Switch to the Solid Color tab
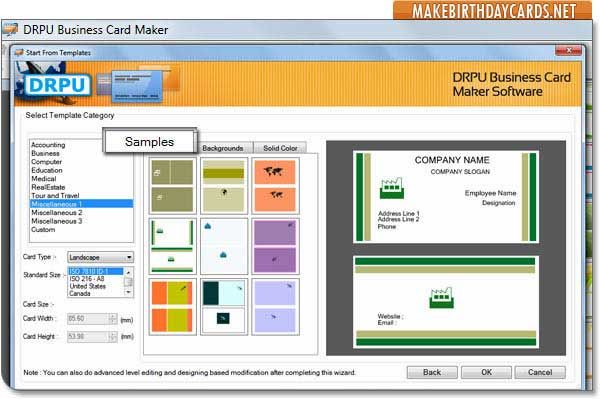 pyautogui.click(x=280, y=148)
